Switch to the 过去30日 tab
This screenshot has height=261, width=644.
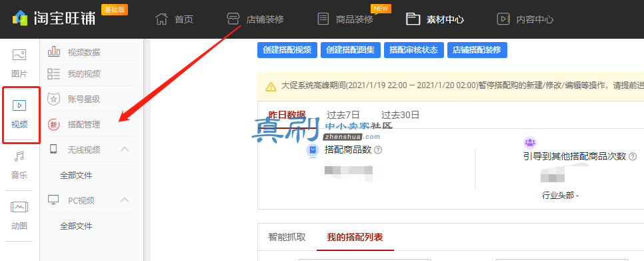point(401,115)
